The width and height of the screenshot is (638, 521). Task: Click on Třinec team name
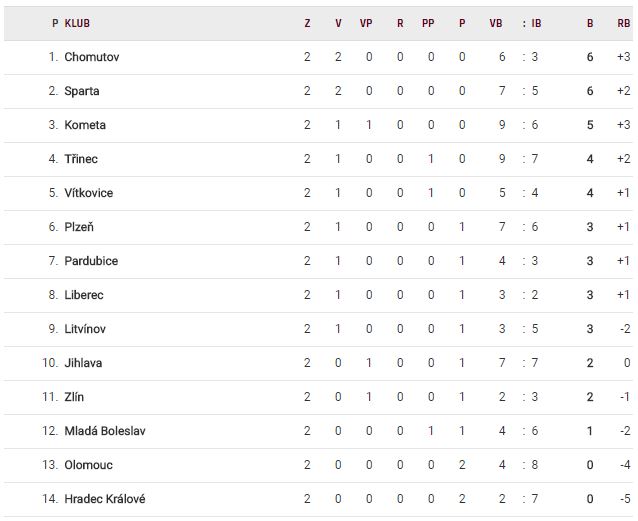pos(80,159)
